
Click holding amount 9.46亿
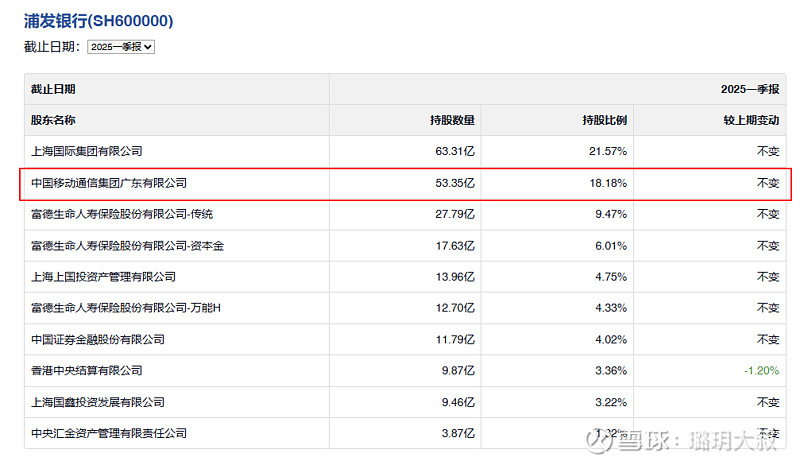pos(458,402)
